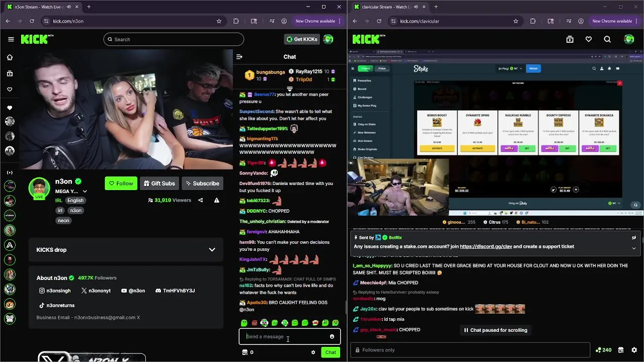644x362 pixels.
Task: Open Browse icon in clavicular window header
Action: pyautogui.click(x=570, y=39)
